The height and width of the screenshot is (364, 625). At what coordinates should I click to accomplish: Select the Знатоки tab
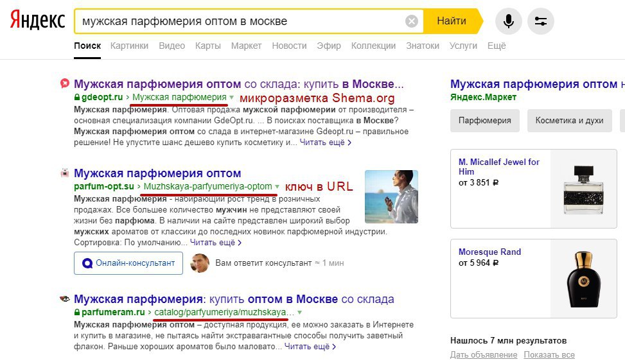[x=423, y=46]
